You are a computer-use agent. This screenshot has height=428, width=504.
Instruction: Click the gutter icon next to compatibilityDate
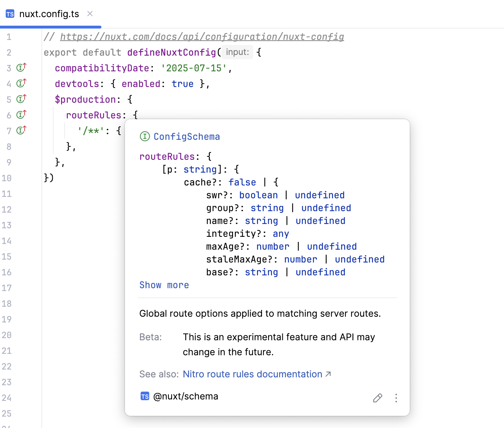tap(20, 67)
